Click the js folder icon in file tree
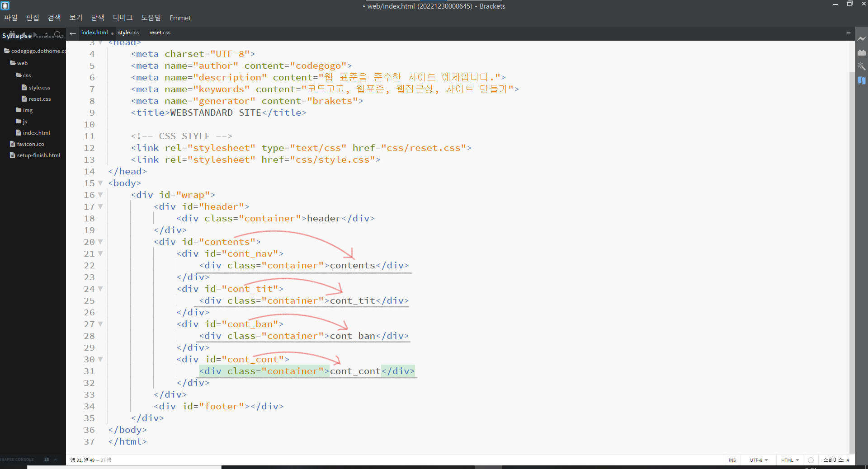 click(x=19, y=121)
